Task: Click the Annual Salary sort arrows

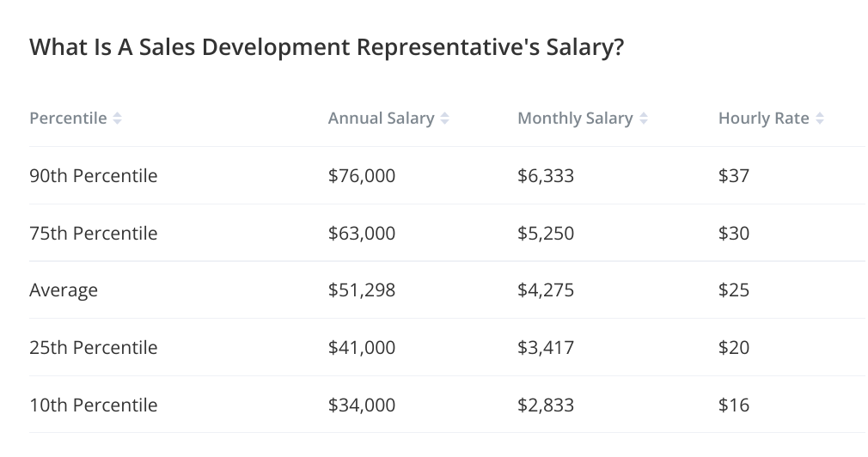Action: 444,119
